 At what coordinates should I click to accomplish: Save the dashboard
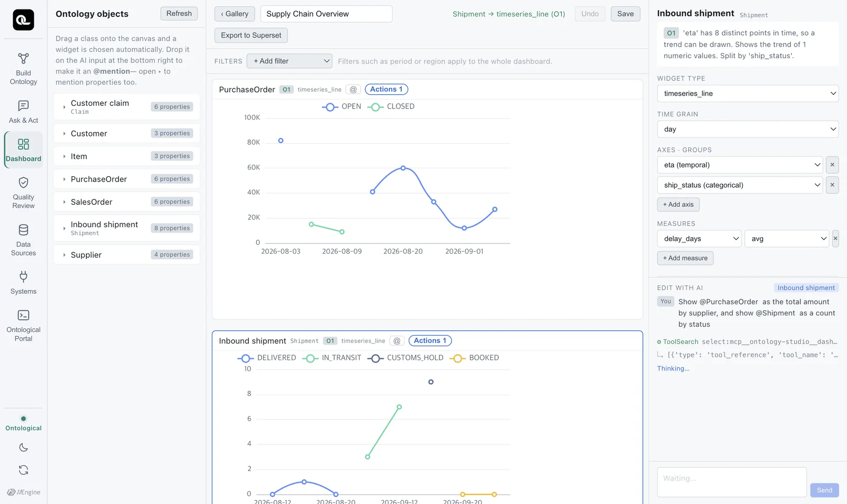point(625,14)
